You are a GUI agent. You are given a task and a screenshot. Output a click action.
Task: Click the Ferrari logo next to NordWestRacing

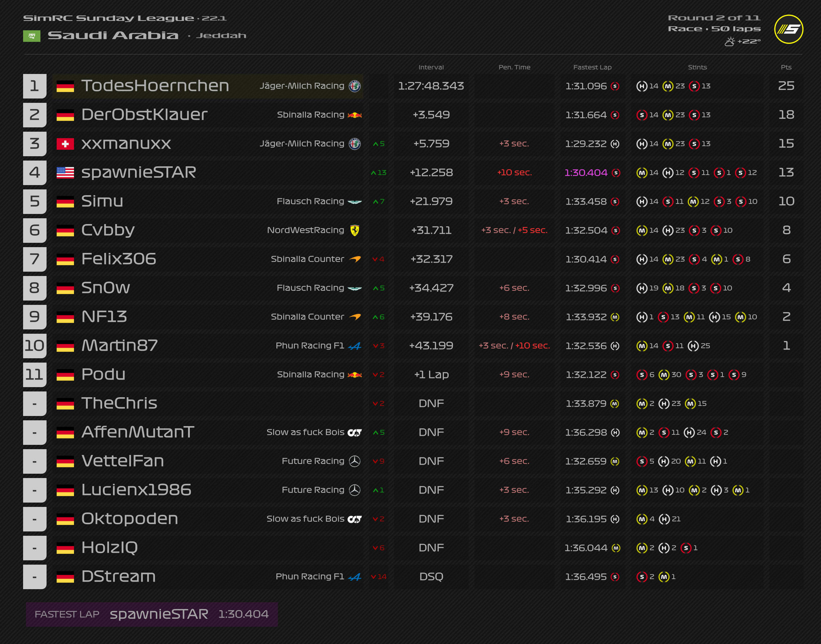(354, 231)
